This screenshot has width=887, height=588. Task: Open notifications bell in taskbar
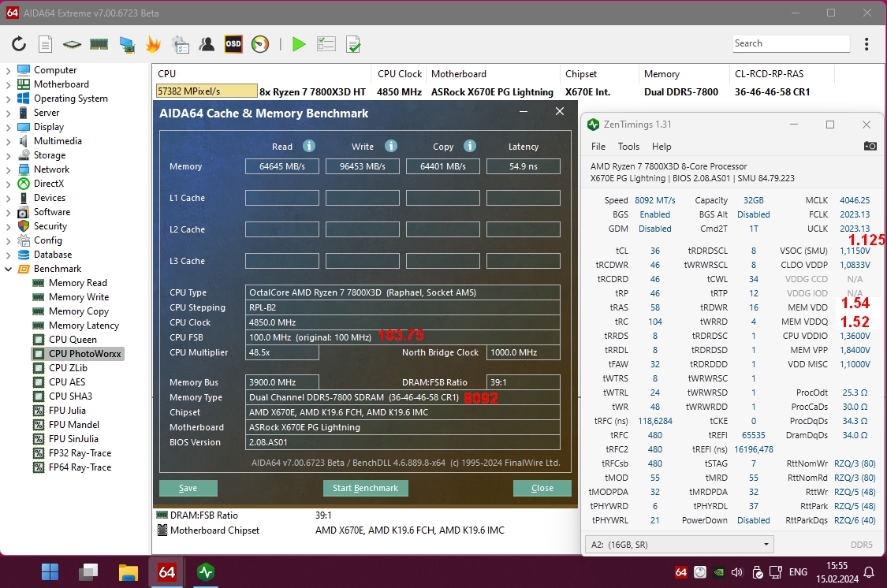(869, 572)
